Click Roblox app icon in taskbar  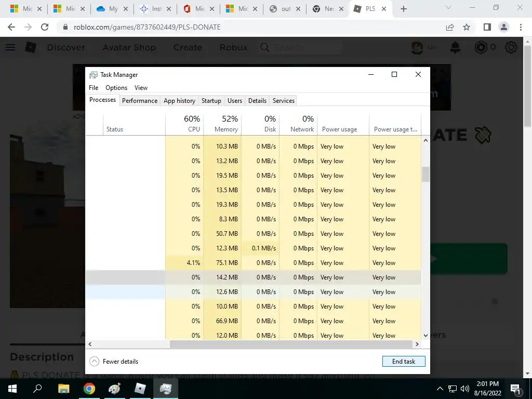tap(140, 389)
